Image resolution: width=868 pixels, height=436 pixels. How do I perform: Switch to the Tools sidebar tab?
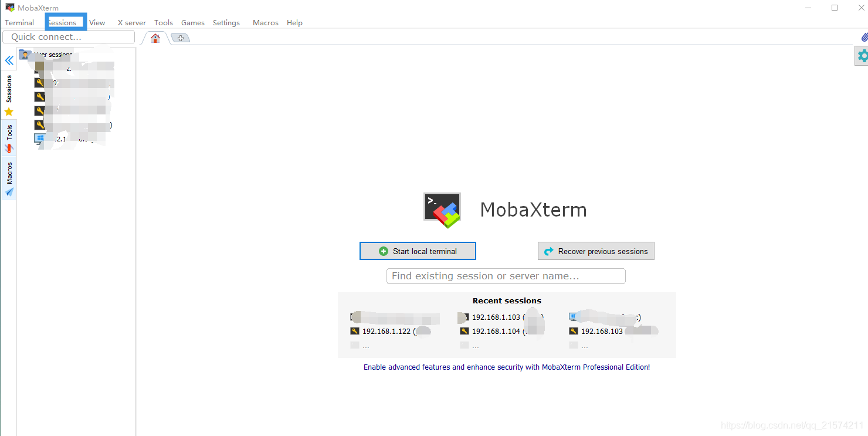point(9,138)
